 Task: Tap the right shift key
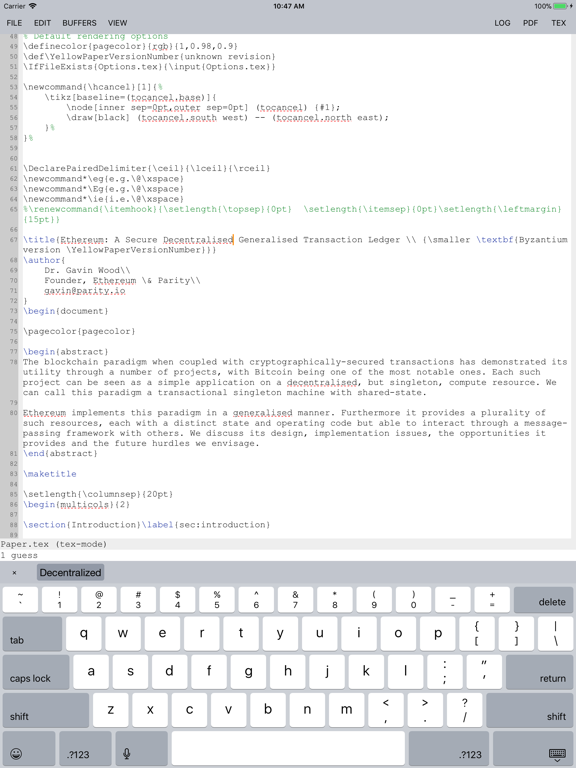click(x=530, y=710)
